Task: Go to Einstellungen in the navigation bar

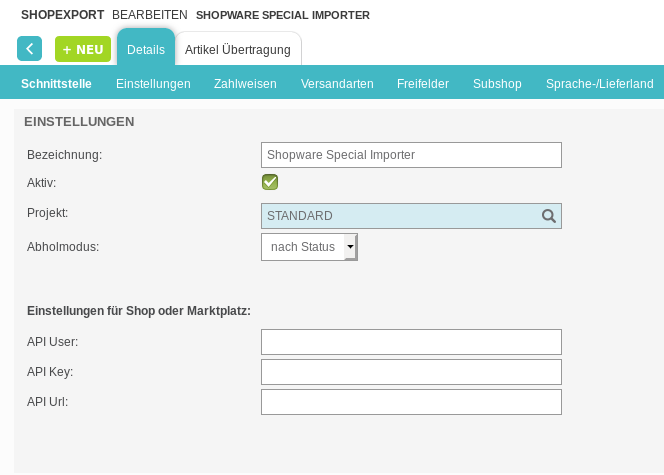Action: [153, 84]
